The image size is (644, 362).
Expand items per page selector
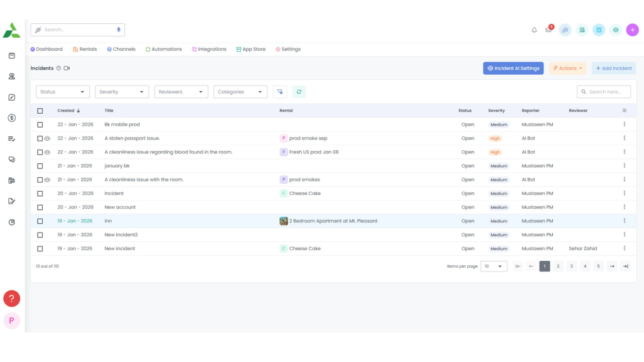(x=494, y=266)
